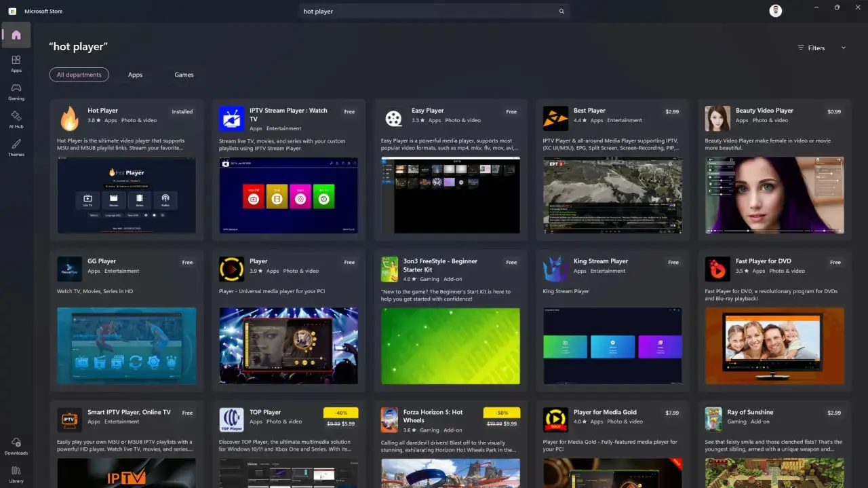Click the Player for Media Gold icon
The width and height of the screenshot is (868, 488).
coord(555,419)
